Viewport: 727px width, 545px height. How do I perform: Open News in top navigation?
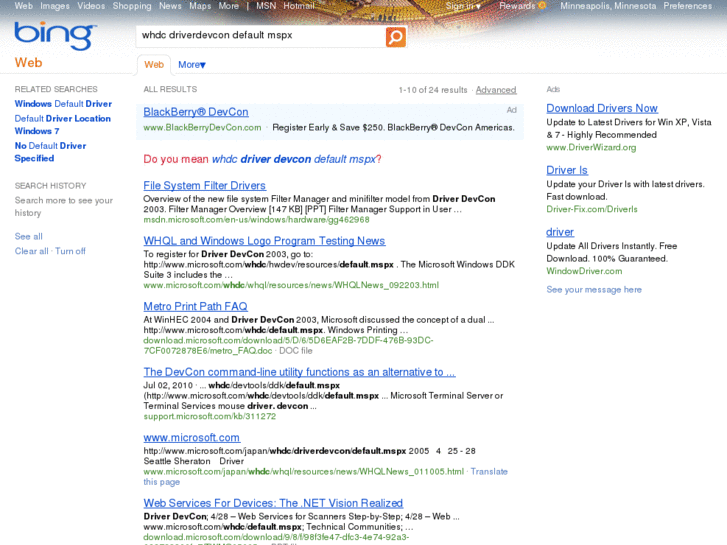[170, 6]
